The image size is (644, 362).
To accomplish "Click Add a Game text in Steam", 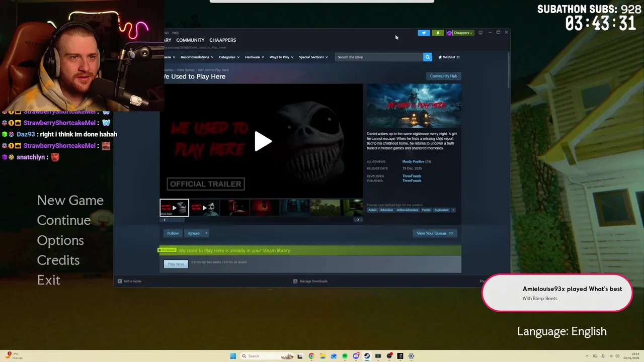I will point(132,281).
